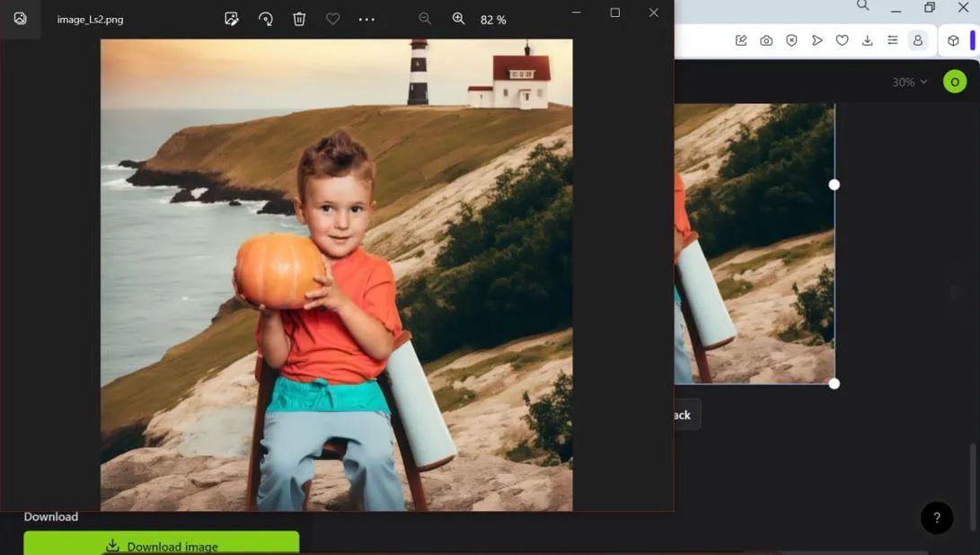Delete image_Ls2.png with the trash icon
Image resolution: width=980 pixels, height=555 pixels.
coord(299,19)
